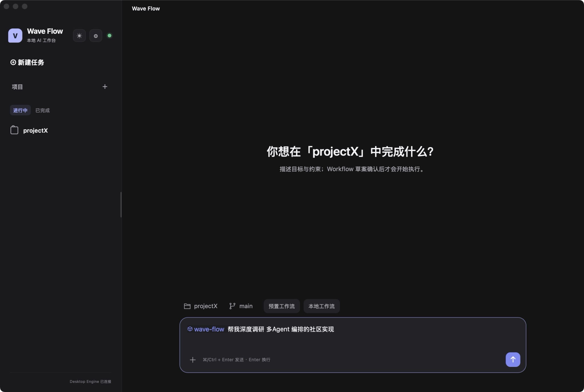Add an attachment with the input plus icon
The width and height of the screenshot is (584, 392).
193,360
